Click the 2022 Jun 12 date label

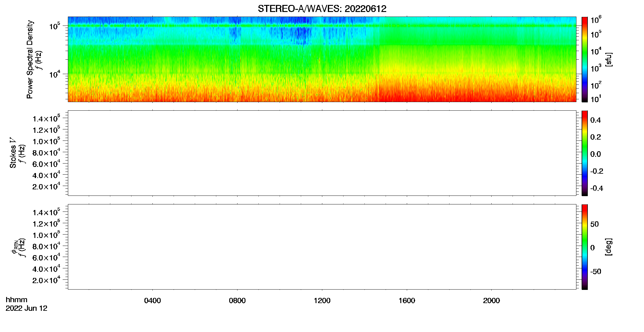[26, 308]
